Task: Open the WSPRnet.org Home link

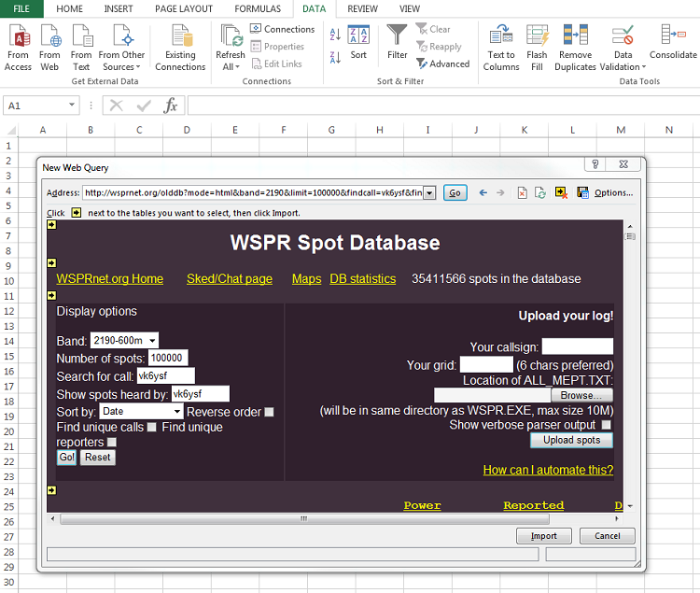Action: [109, 279]
